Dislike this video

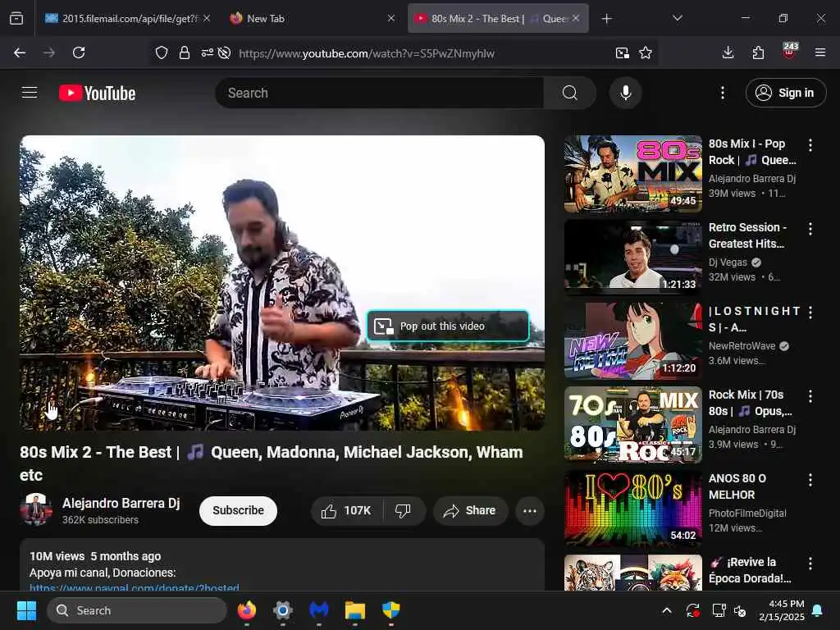click(x=403, y=510)
